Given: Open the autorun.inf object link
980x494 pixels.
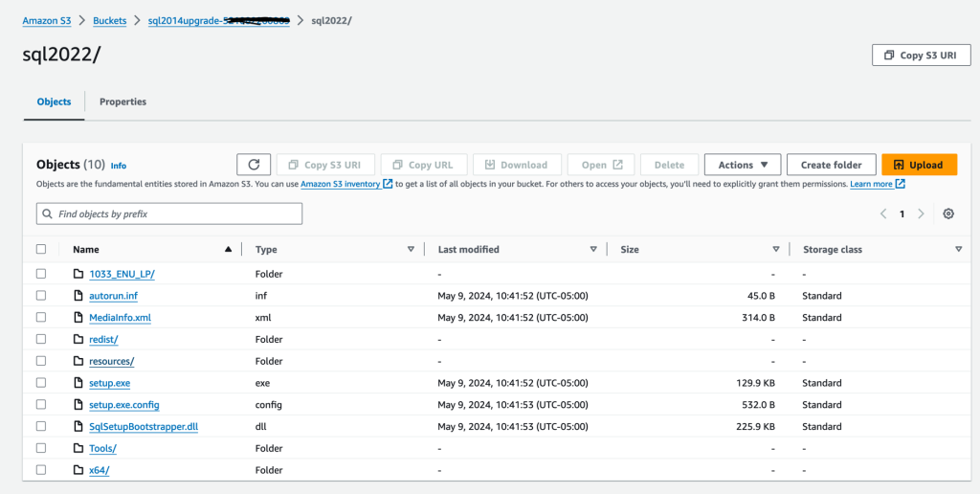Looking at the screenshot, I should tap(113, 296).
